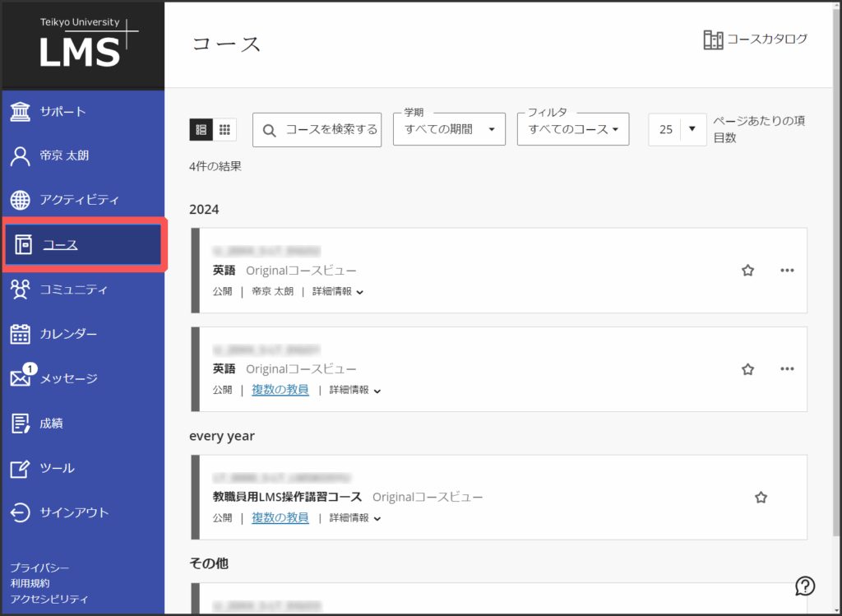Favorite the first 英語 course star
The image size is (842, 616).
tap(747, 270)
